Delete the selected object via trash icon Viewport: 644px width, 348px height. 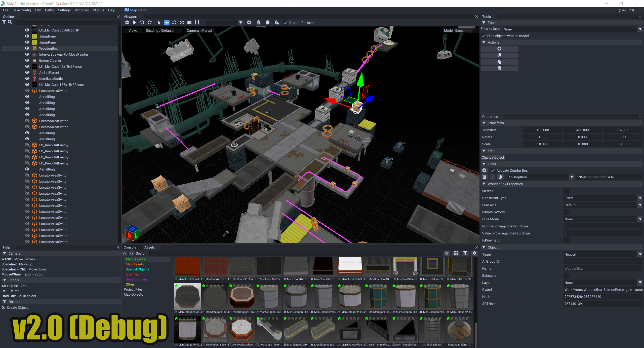coord(258,22)
